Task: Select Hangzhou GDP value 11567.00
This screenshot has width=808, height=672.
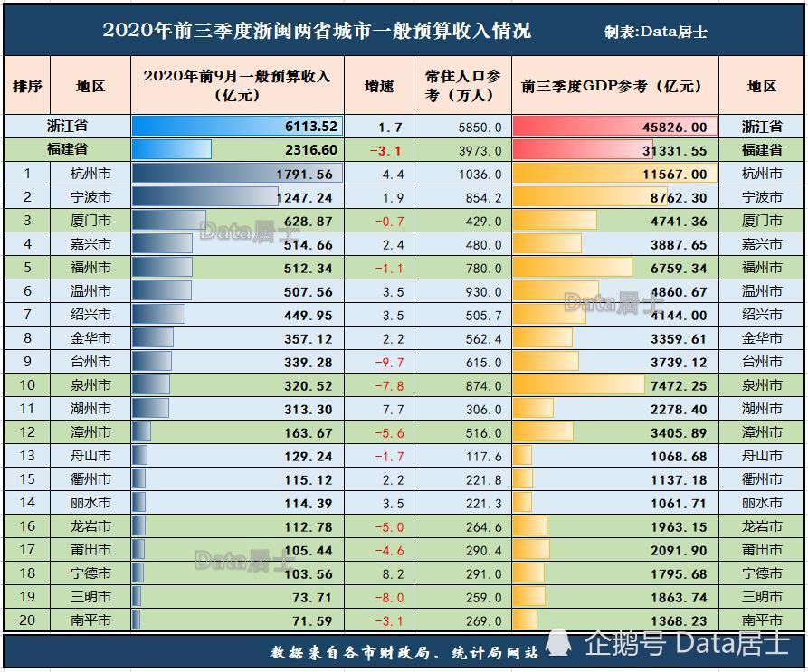Action: point(674,175)
